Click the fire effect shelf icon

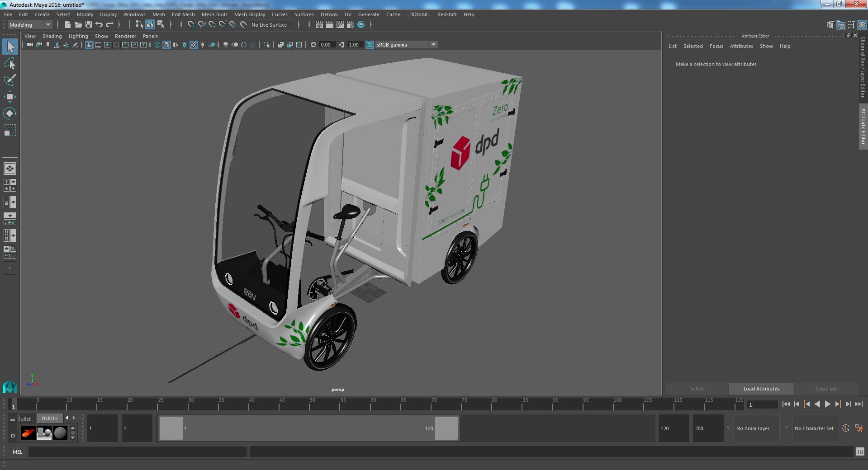pyautogui.click(x=28, y=433)
